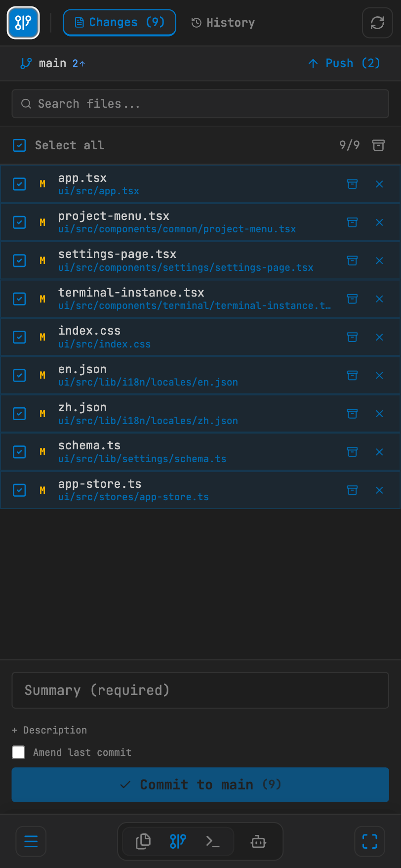Select the terminal-instance.tsx file name
The height and width of the screenshot is (868, 401).
[x=131, y=293]
